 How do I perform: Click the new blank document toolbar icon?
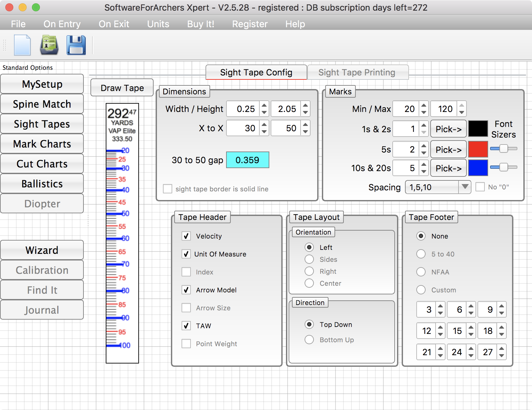pyautogui.click(x=22, y=45)
